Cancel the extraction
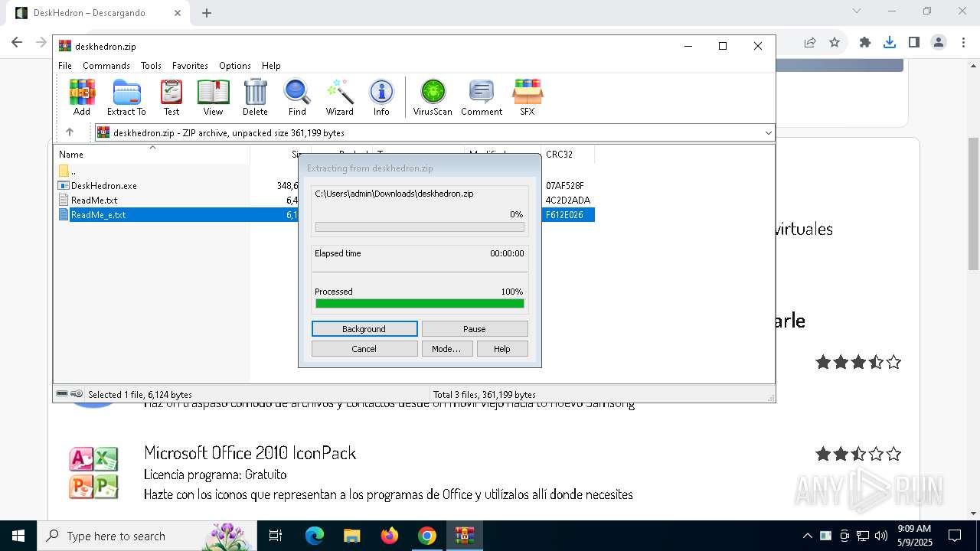This screenshot has width=980, height=551. (364, 349)
